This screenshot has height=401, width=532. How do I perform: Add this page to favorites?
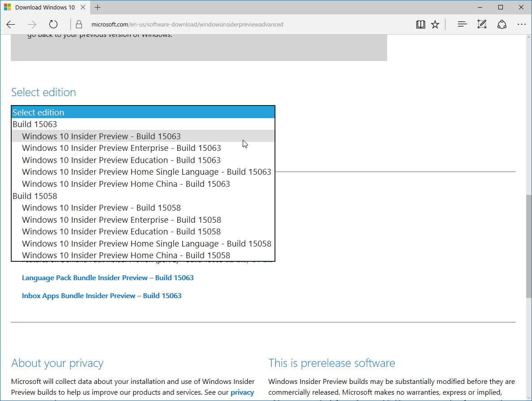pos(435,24)
